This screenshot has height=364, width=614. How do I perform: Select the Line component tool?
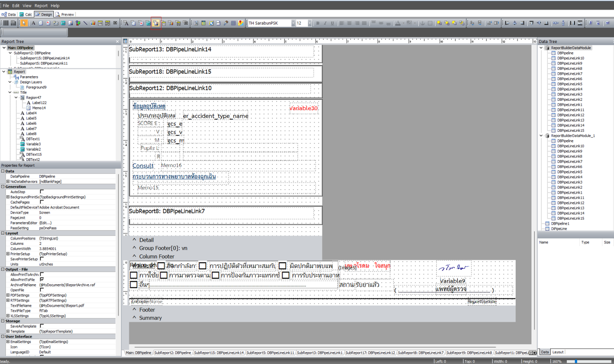tap(85, 23)
